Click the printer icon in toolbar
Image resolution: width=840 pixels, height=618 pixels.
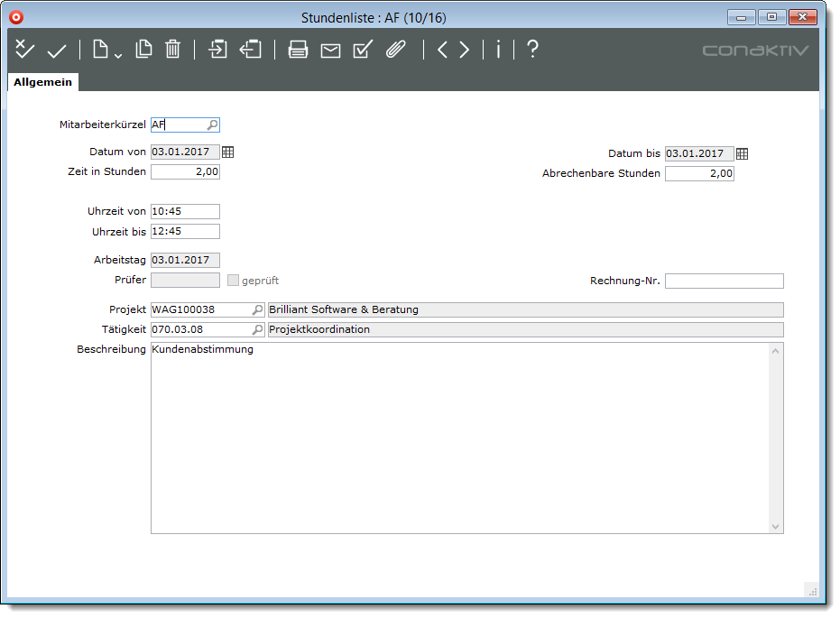[x=298, y=51]
